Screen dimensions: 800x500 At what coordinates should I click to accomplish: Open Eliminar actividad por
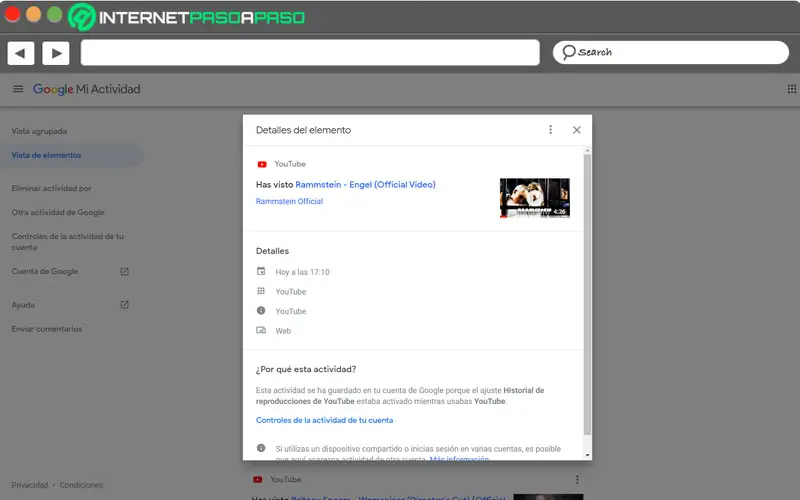tap(52, 188)
